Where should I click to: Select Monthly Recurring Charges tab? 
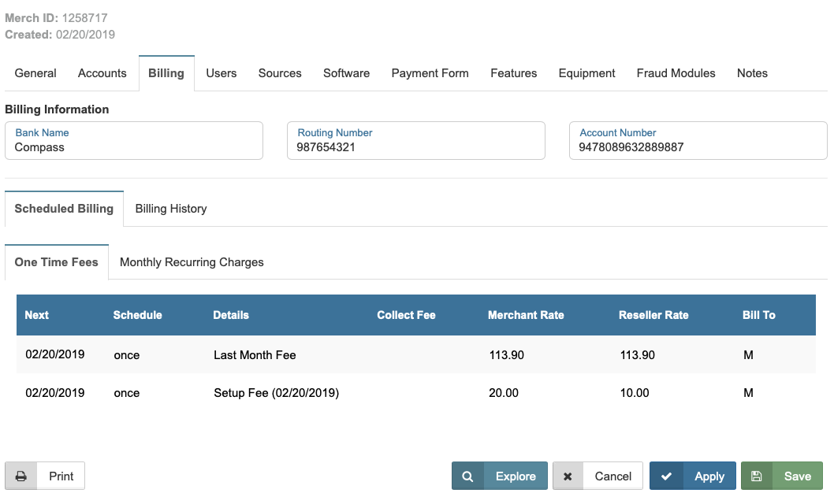pos(192,262)
